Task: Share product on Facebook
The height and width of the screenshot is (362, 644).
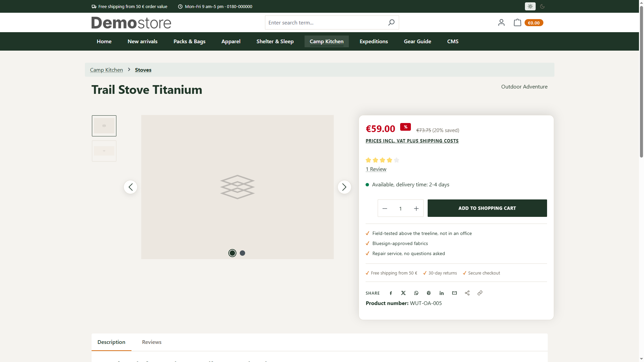Action: pyautogui.click(x=391, y=293)
